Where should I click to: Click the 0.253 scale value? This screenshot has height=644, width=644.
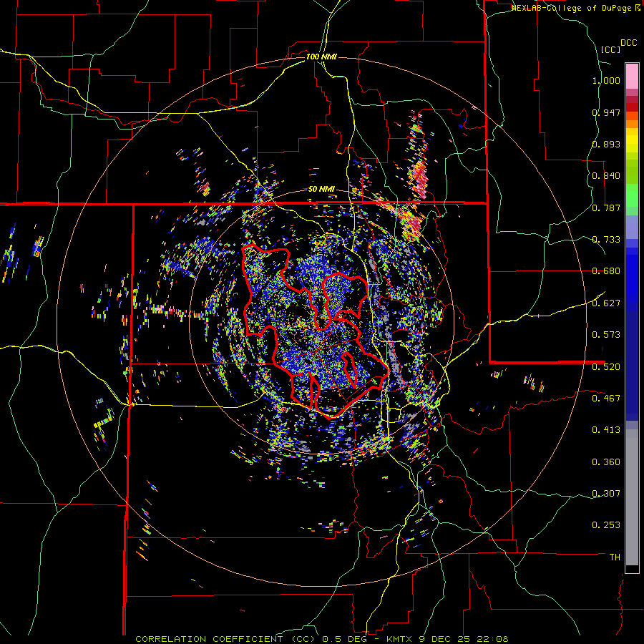coord(606,525)
